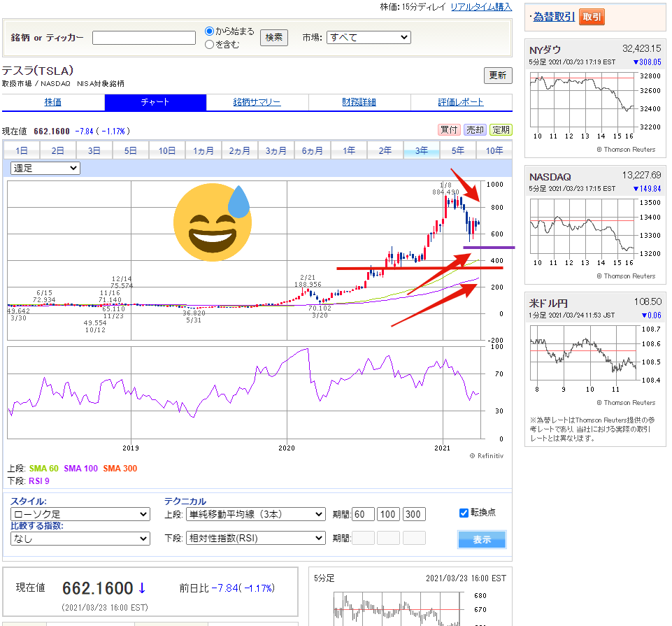Click the SMA 60 legend label

tap(44, 469)
